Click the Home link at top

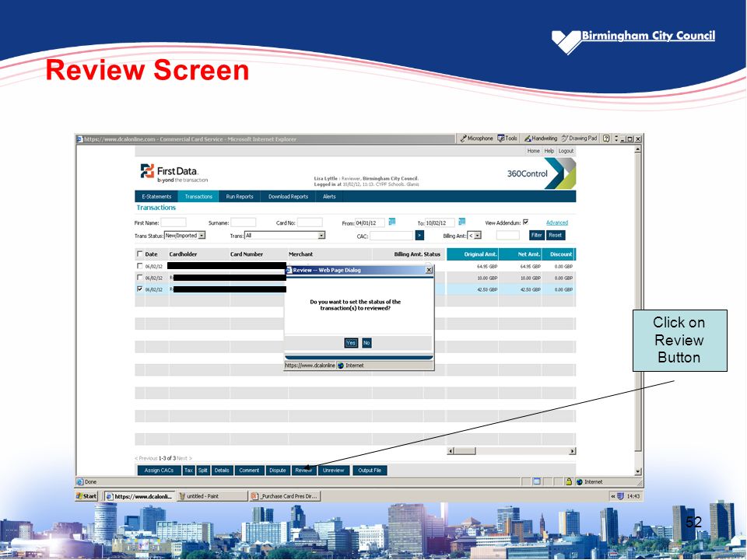click(534, 151)
